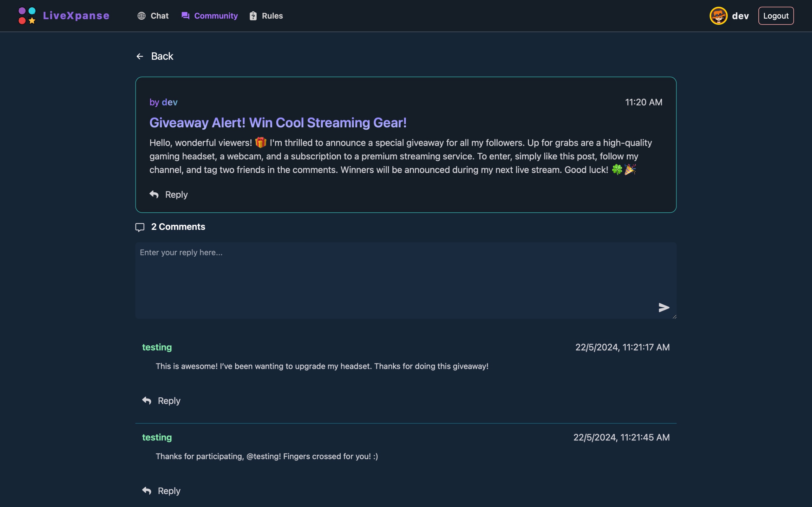The height and width of the screenshot is (507, 812).
Task: Click the globe icon beside Chat
Action: (141, 16)
